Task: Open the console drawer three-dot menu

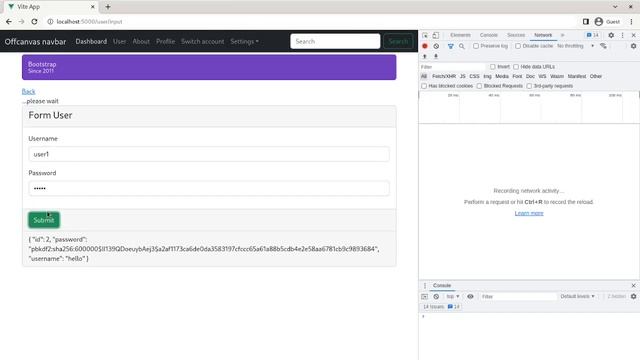Action: point(424,285)
